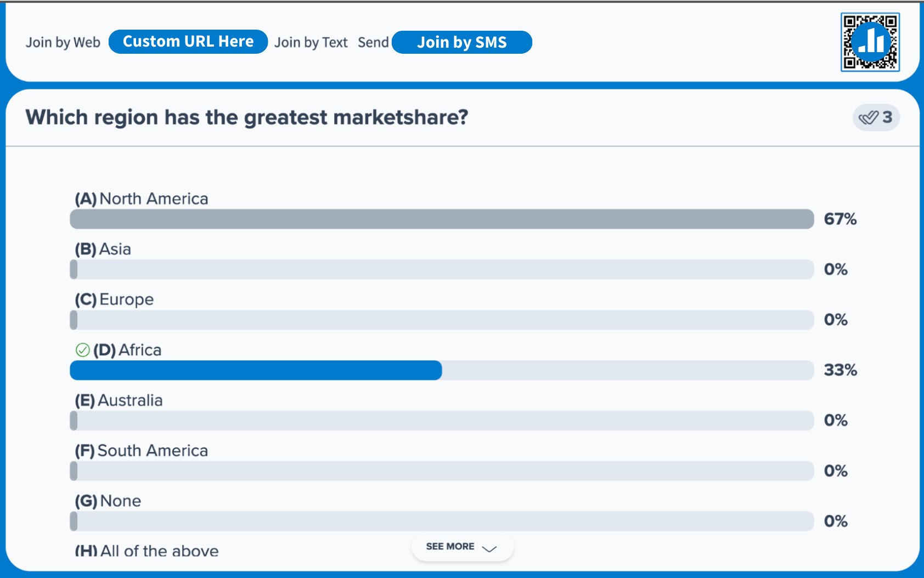
Task: Click the Custom URL Here button
Action: [188, 42]
